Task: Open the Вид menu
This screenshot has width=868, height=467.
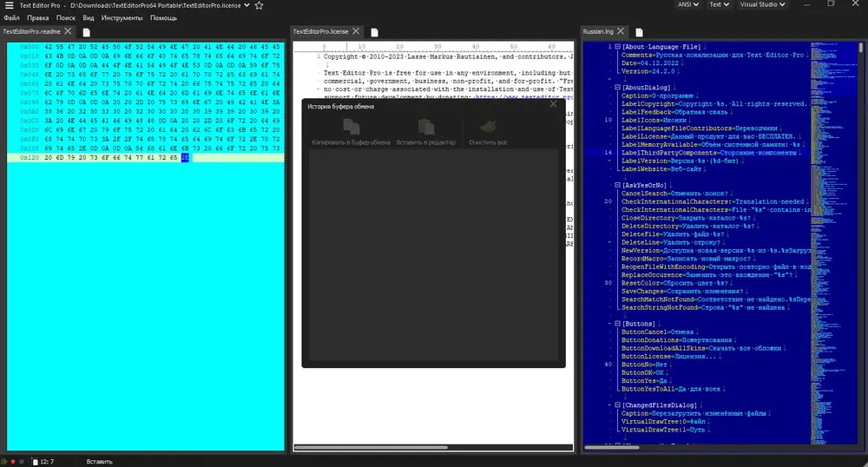Action: (x=88, y=17)
